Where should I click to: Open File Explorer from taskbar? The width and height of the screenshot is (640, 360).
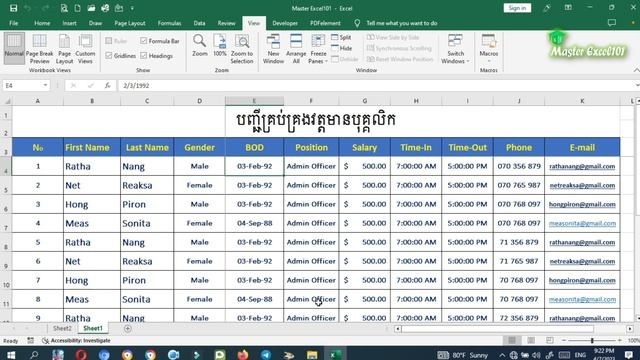pyautogui.click(x=312, y=354)
